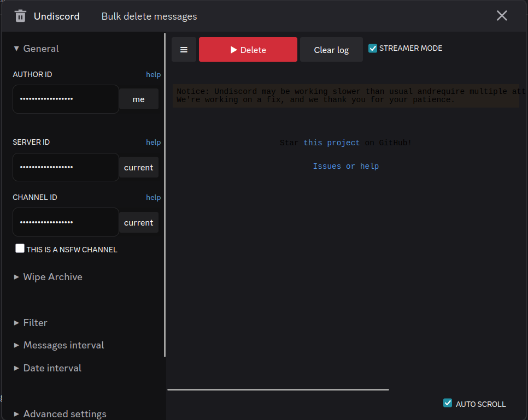
Task: Collapse the General section
Action: click(36, 49)
